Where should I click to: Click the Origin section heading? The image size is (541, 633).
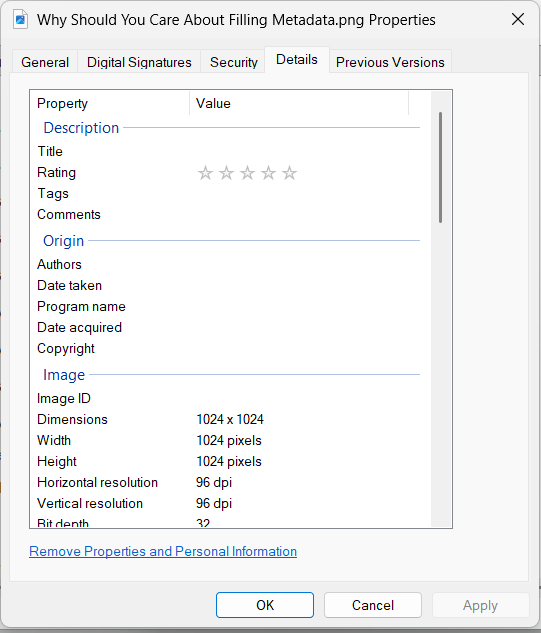tap(63, 241)
